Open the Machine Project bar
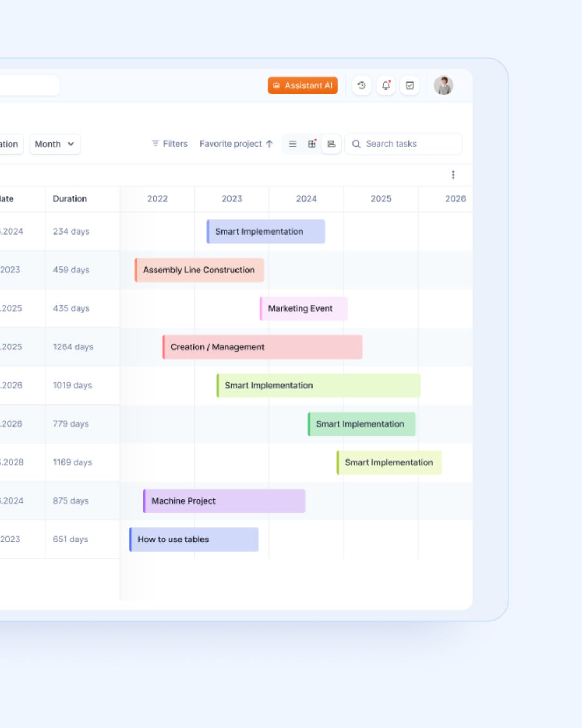This screenshot has height=728, width=582. point(224,501)
